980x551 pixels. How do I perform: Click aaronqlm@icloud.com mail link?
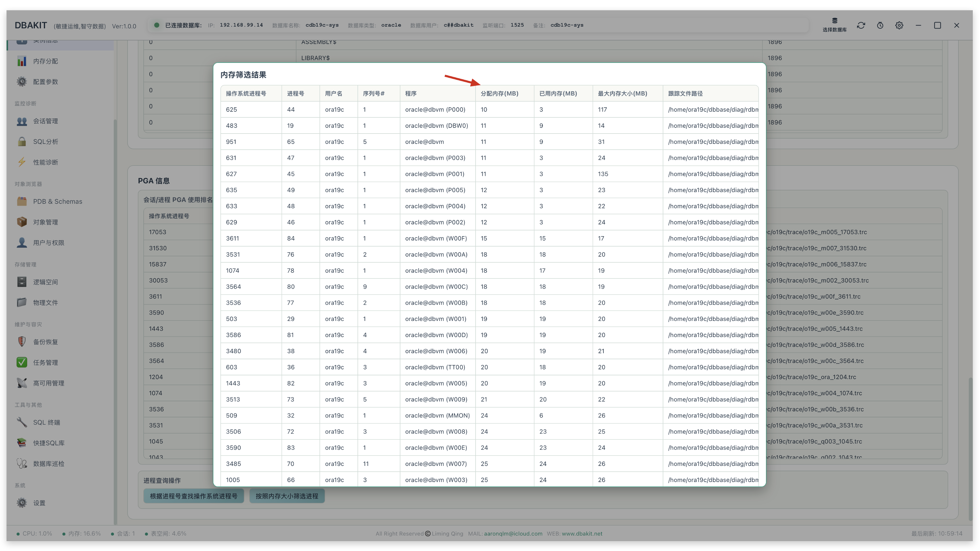click(513, 534)
